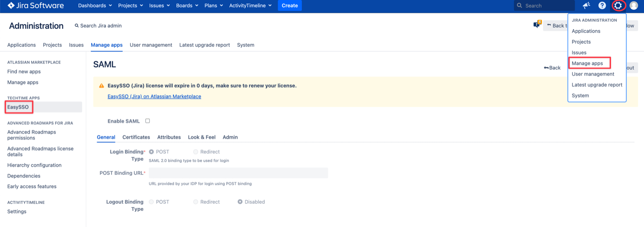The width and height of the screenshot is (644, 227).
Task: Click the POST Binding URL field
Action: coord(238,173)
